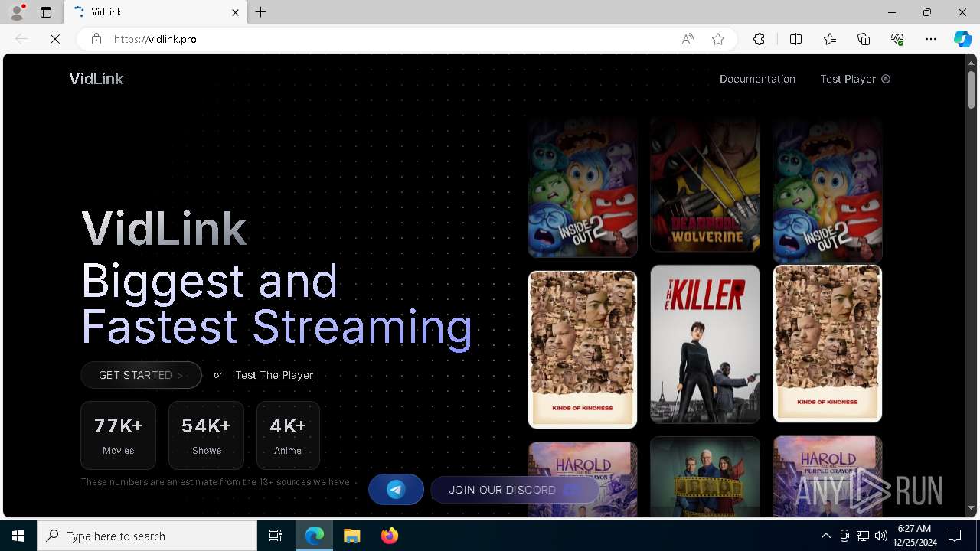Open the browser Extensions icon

pos(759,39)
